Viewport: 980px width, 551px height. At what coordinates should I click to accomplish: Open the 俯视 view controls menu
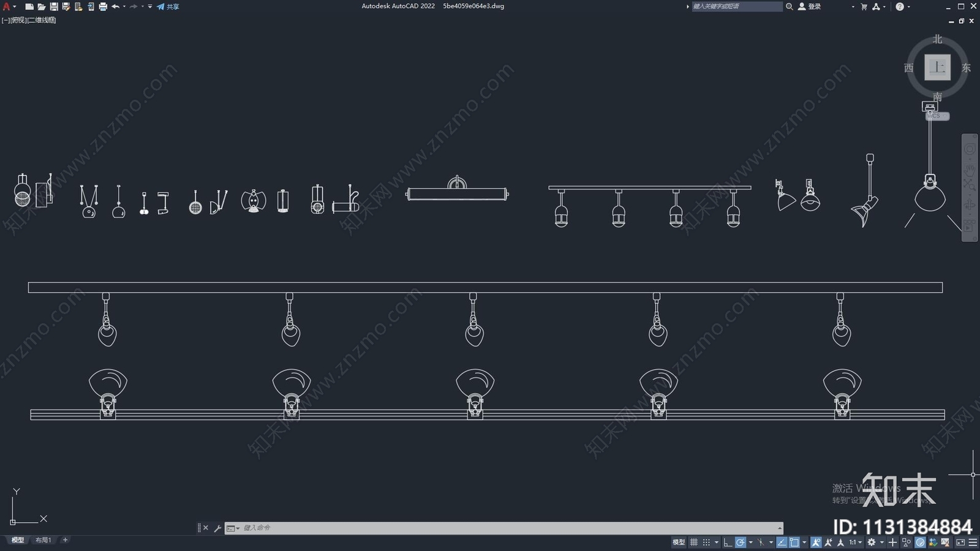18,20
